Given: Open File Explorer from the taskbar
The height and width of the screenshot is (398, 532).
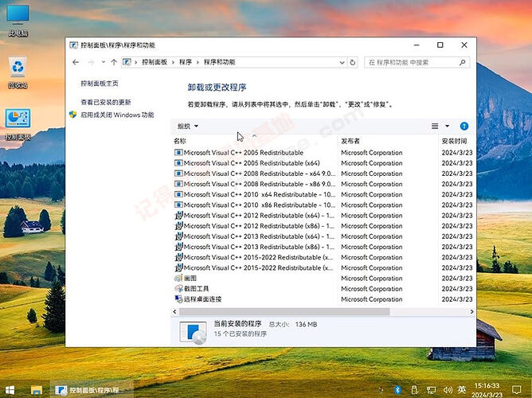Looking at the screenshot, I should point(37,390).
